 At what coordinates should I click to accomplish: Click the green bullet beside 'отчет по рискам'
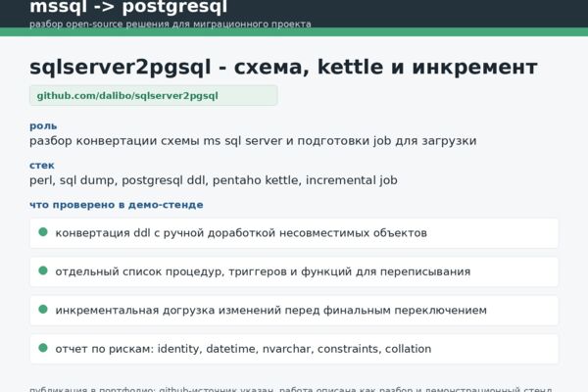(x=43, y=348)
